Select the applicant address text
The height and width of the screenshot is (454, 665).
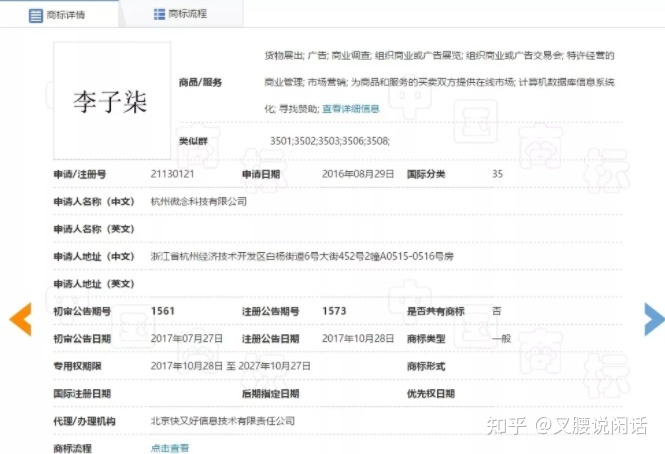(x=302, y=256)
